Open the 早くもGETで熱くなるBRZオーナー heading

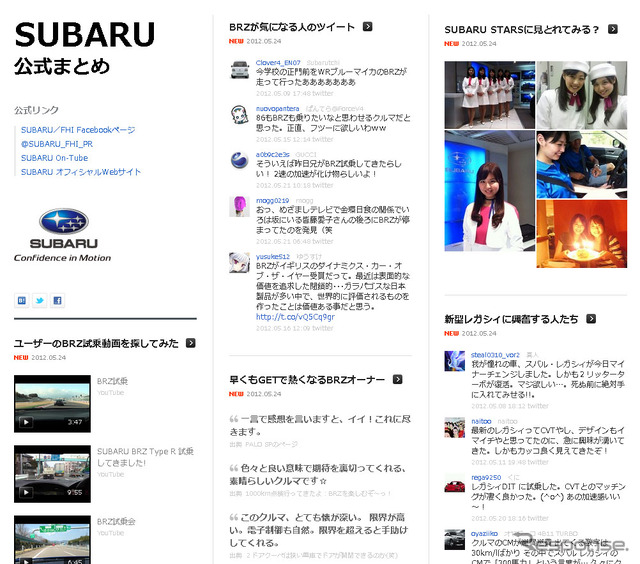(307, 380)
